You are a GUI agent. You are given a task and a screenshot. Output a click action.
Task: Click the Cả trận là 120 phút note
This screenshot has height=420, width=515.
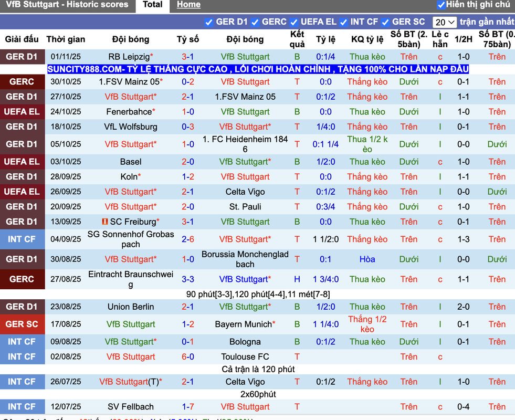258,370
